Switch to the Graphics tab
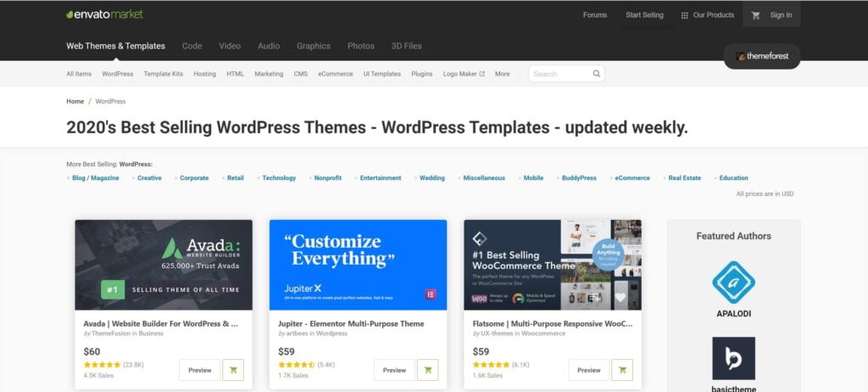The width and height of the screenshot is (868, 392). (314, 46)
